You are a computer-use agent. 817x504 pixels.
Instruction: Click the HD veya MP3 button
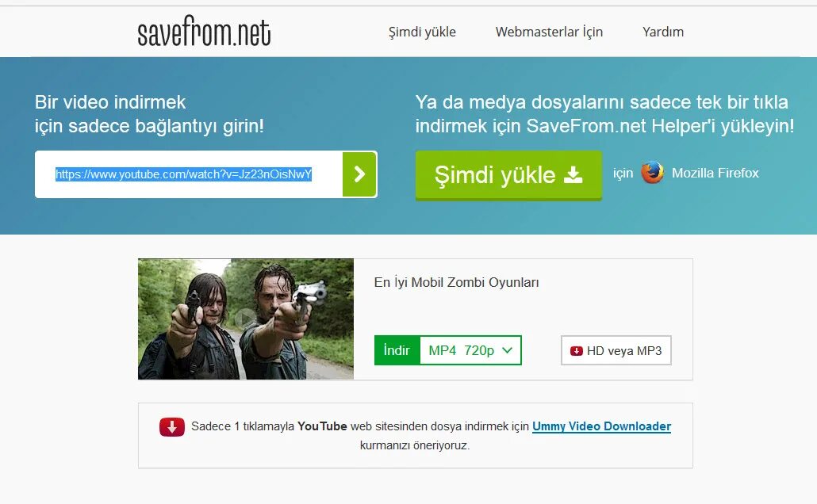[x=616, y=350]
